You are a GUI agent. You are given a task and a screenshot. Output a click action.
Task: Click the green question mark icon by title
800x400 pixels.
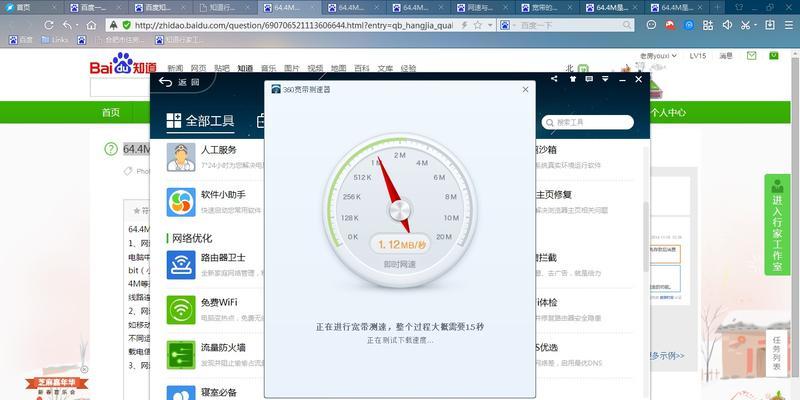pos(111,149)
